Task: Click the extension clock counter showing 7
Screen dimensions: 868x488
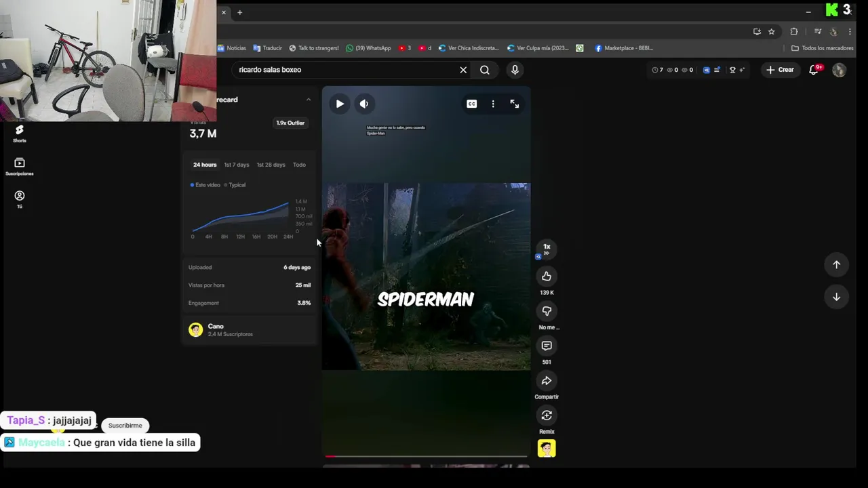Action: (657, 70)
